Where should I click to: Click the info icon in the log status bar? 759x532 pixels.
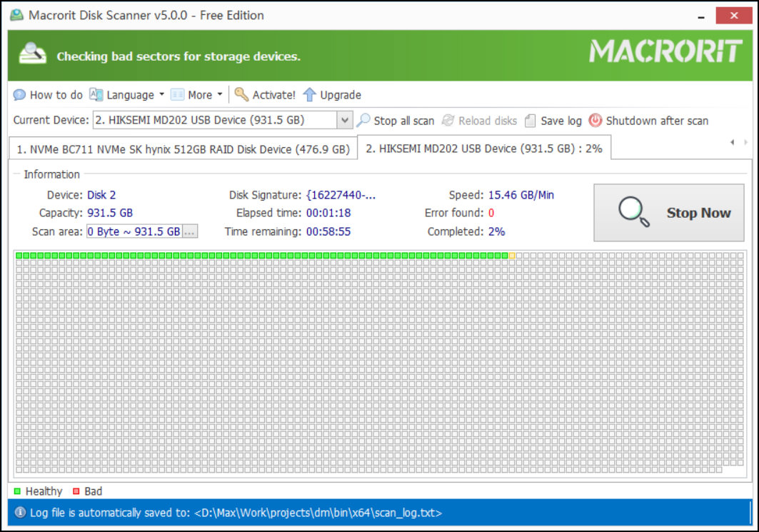(20, 512)
